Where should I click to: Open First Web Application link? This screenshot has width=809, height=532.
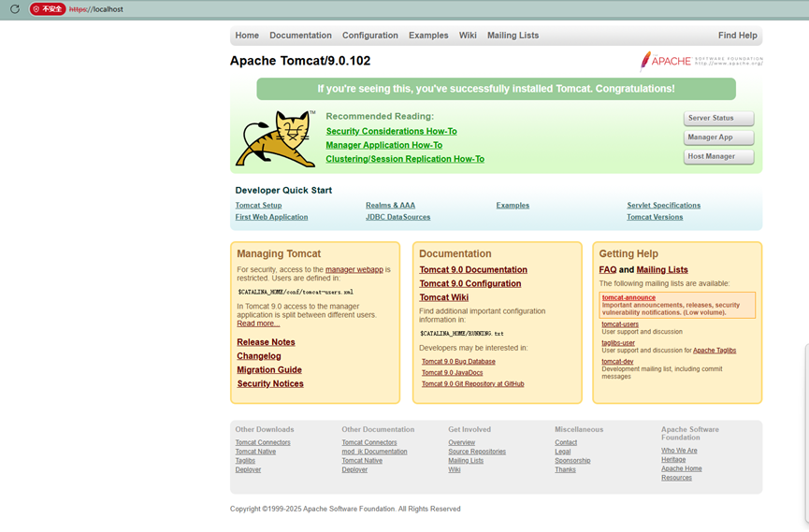271,217
